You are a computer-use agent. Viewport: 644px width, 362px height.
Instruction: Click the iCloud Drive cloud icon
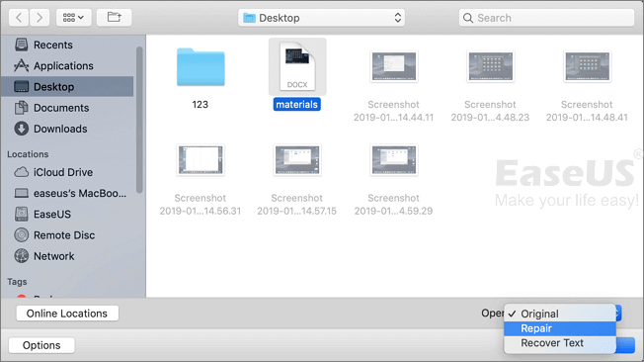22,172
